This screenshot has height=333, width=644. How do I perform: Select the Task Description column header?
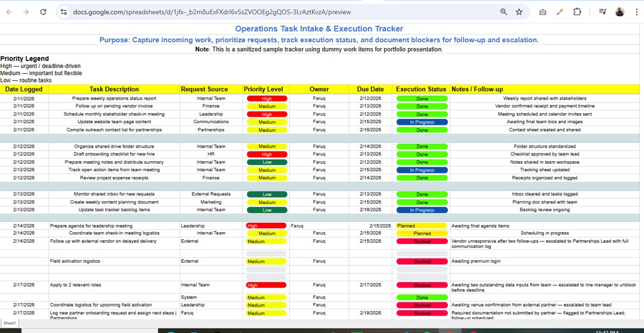coord(114,89)
